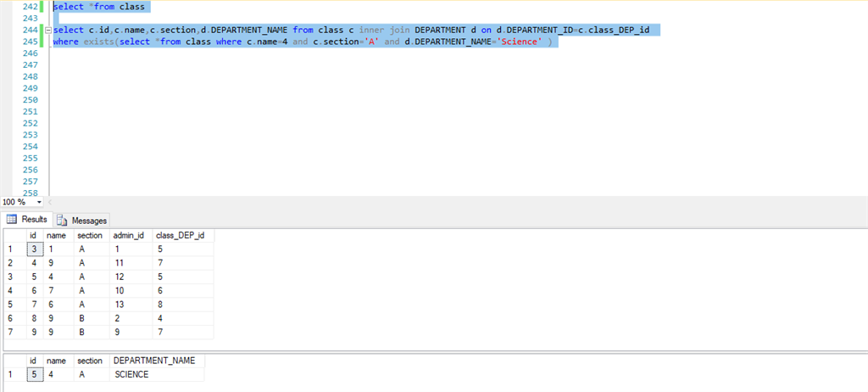The height and width of the screenshot is (392, 868).
Task: Click the id cell 5 beside SCIENCE row
Action: (x=34, y=374)
